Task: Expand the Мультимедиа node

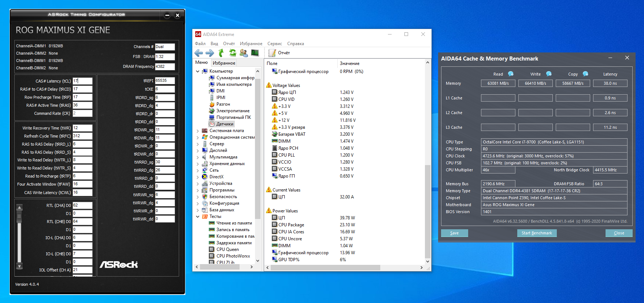Action: click(x=198, y=157)
